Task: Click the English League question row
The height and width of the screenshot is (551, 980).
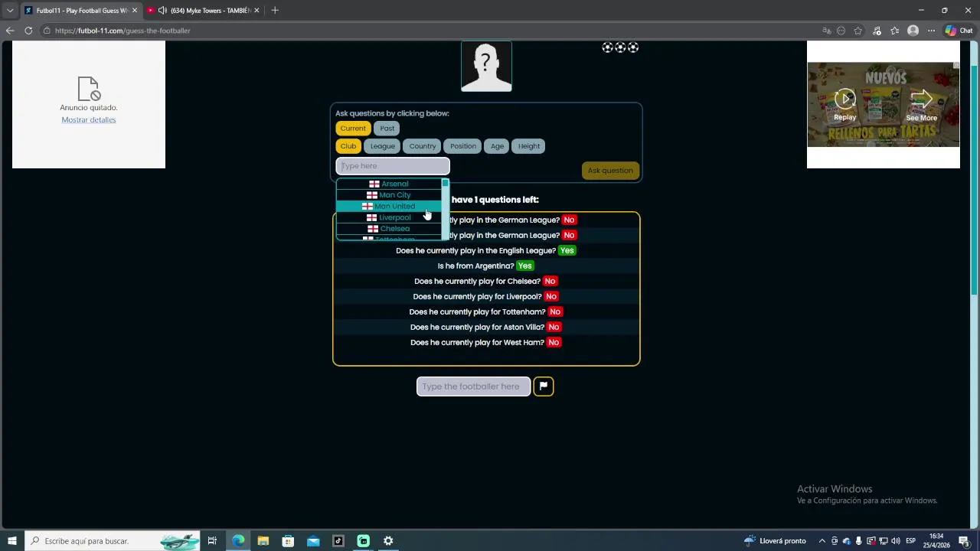Action: tap(486, 251)
